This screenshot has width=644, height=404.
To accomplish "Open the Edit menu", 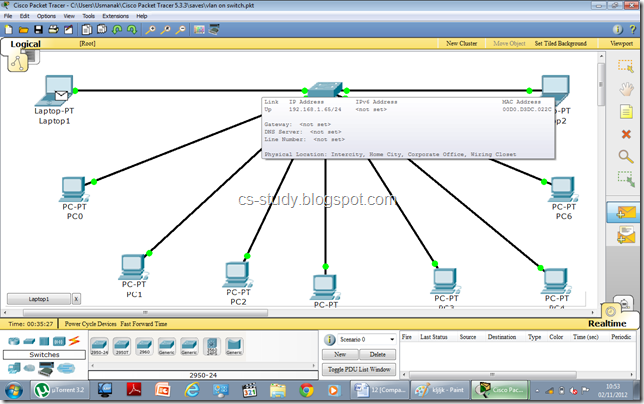I will point(25,16).
